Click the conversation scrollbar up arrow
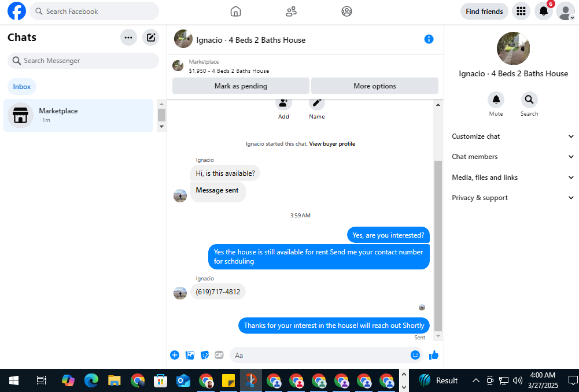This screenshot has height=392, width=579. pyautogui.click(x=438, y=105)
